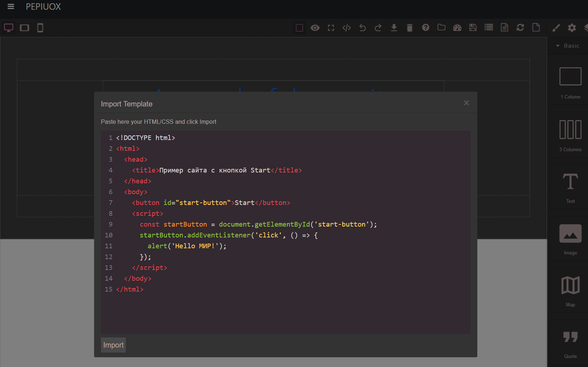Open the help icon in the toolbar

[x=425, y=27]
